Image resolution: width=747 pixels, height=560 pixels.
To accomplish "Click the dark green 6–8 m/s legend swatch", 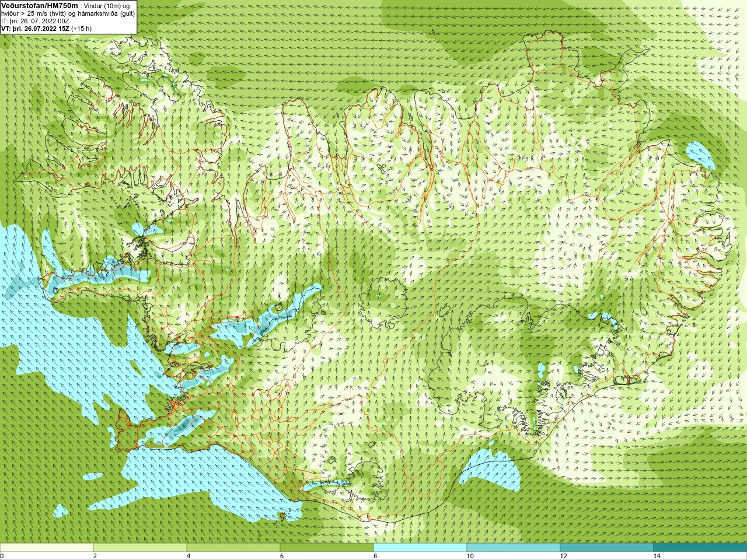I will click(x=327, y=548).
